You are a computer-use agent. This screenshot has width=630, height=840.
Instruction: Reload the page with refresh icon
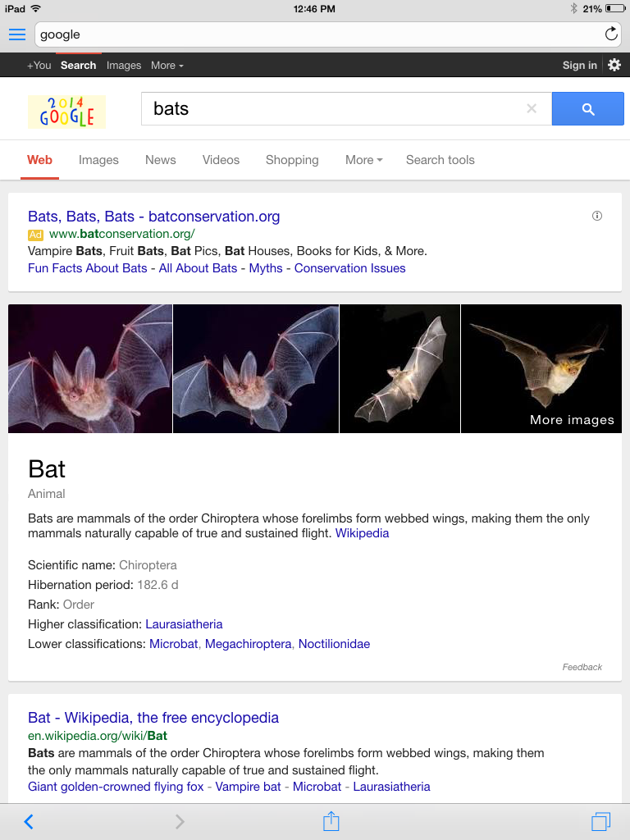610,34
